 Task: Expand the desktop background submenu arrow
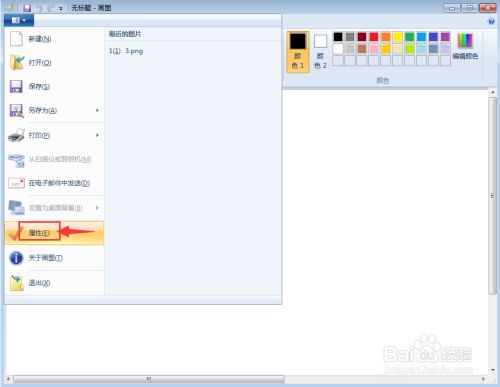pyautogui.click(x=97, y=208)
